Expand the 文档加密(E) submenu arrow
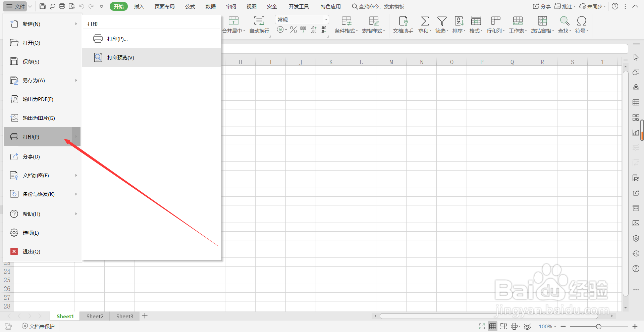 click(x=76, y=175)
